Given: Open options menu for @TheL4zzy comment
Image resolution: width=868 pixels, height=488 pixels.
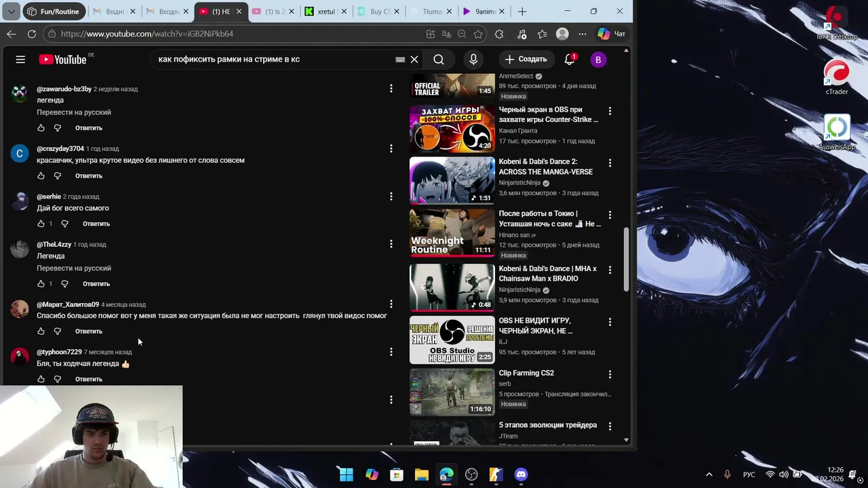Looking at the screenshot, I should 391,244.
